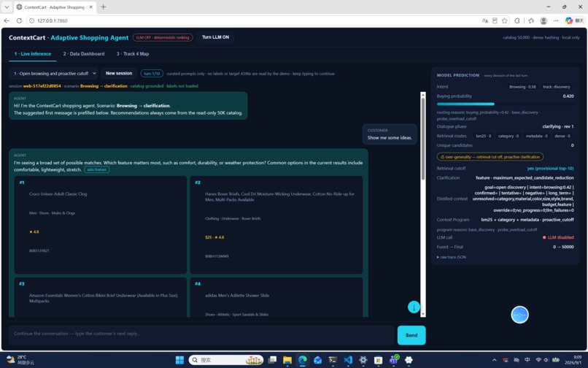588x368 pixels.
Task: Open a new browser tab with the plus icon
Action: click(103, 7)
